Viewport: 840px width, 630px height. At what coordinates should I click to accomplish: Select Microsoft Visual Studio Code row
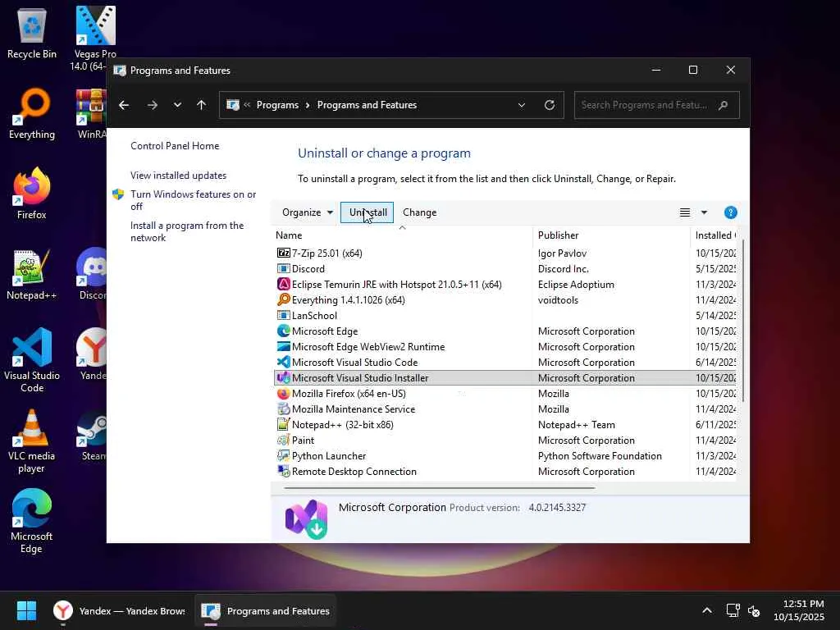click(504, 362)
